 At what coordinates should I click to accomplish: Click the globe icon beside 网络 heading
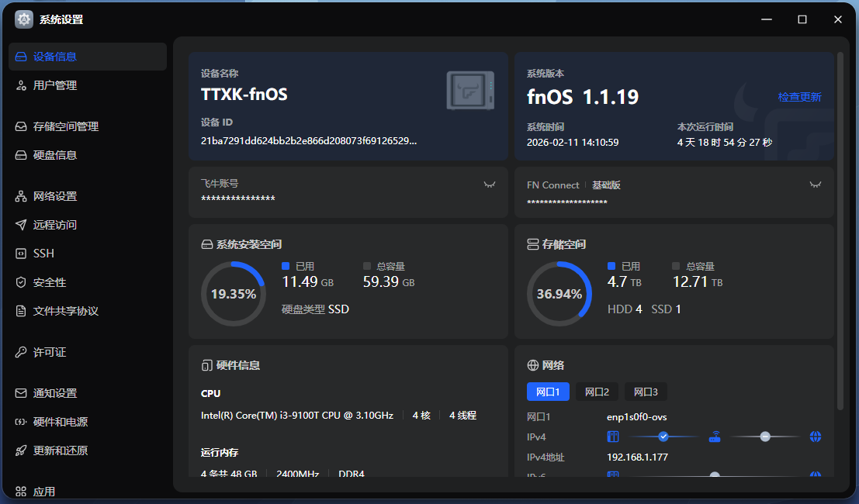click(532, 365)
